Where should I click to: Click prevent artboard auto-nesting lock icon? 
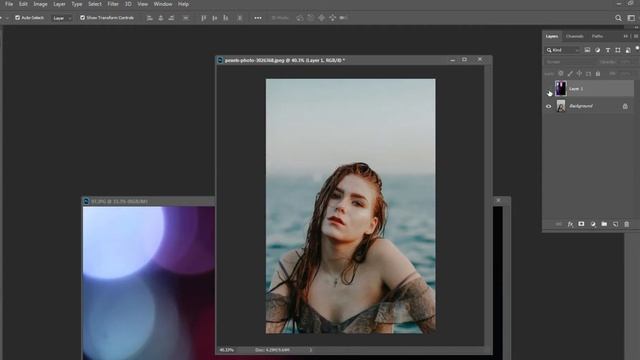589,74
